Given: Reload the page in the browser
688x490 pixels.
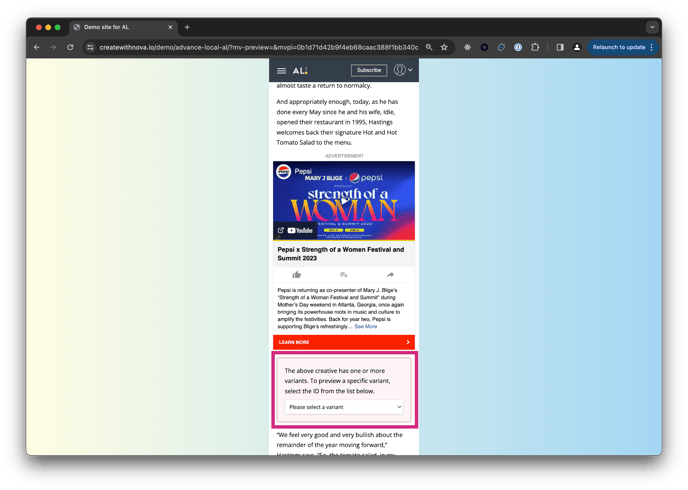Looking at the screenshot, I should pos(70,47).
